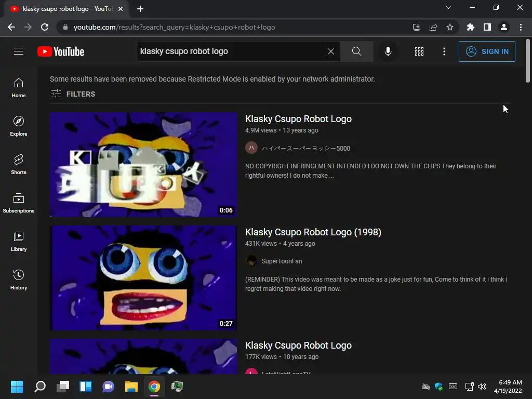Click the '(REMINDER) This video was meant' description
Screen dimensions: 532x399
pyautogui.click(x=376, y=284)
